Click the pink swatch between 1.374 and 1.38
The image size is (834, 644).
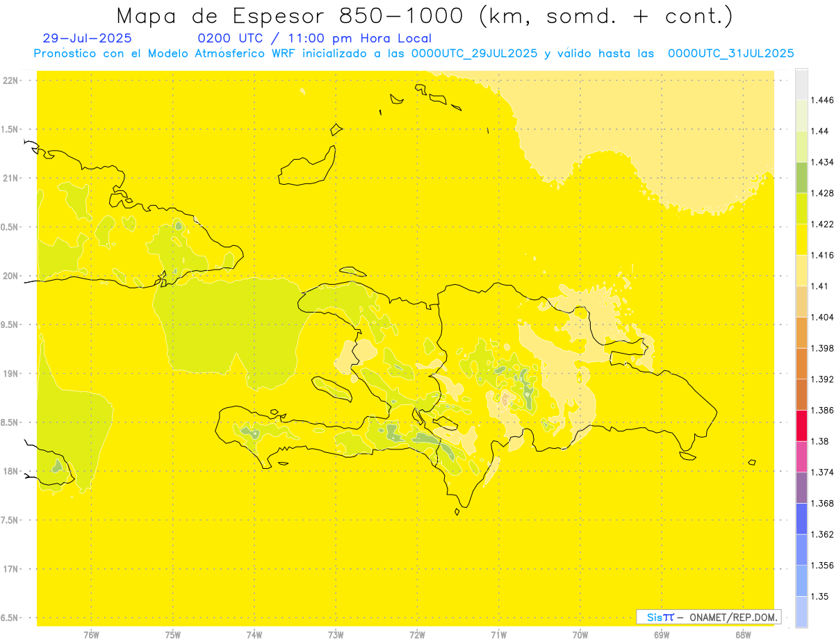pyautogui.click(x=801, y=456)
